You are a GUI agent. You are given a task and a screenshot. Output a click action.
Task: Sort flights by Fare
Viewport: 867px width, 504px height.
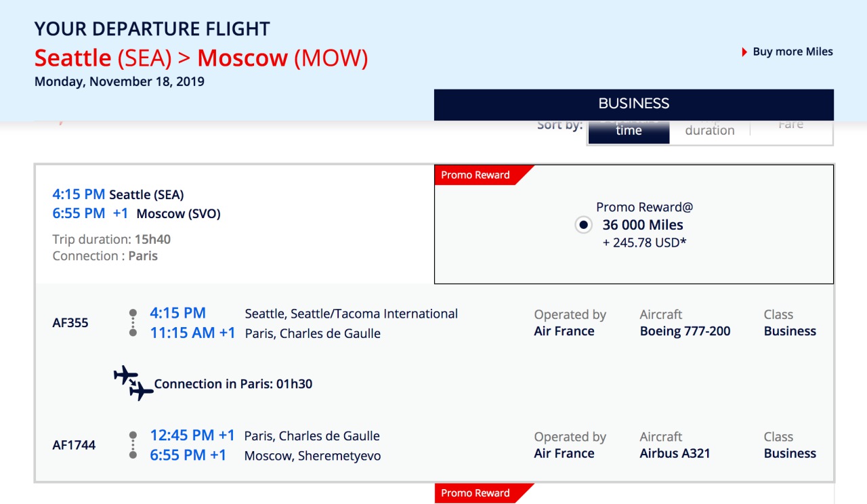pyautogui.click(x=791, y=126)
